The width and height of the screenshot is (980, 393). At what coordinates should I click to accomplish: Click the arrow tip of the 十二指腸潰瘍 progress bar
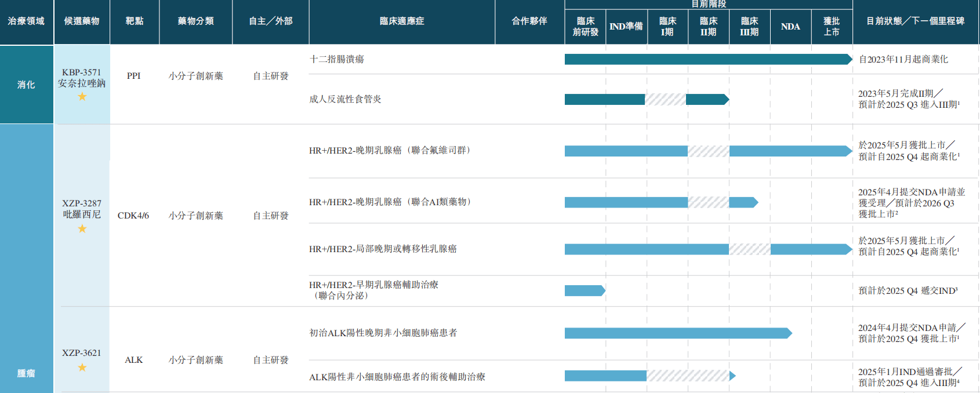848,59
